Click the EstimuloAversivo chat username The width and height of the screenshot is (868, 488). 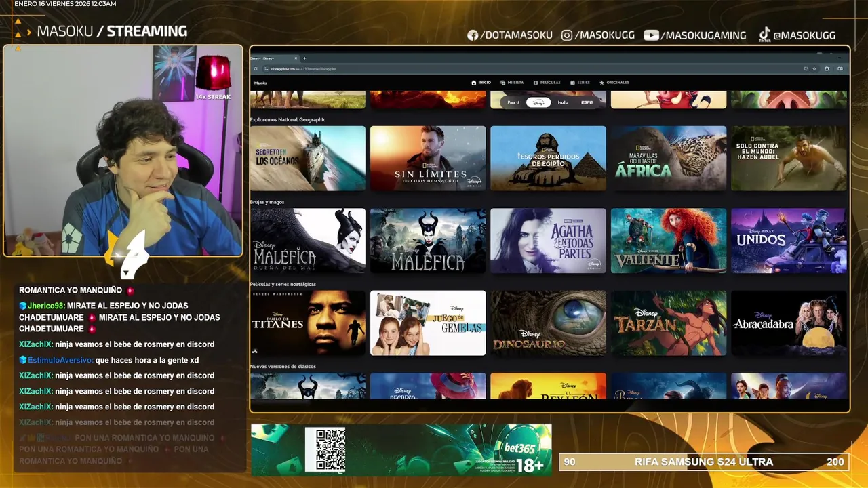[60, 360]
